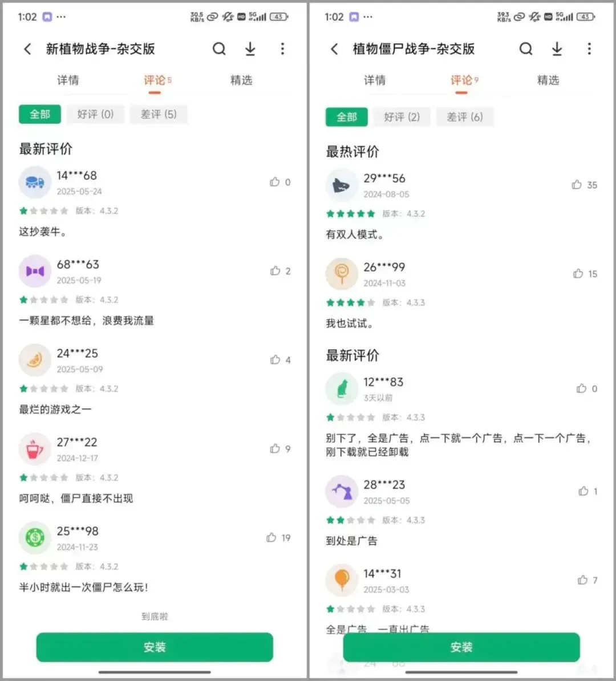Select 差评 (5) filter chip
The width and height of the screenshot is (616, 681).
(159, 114)
